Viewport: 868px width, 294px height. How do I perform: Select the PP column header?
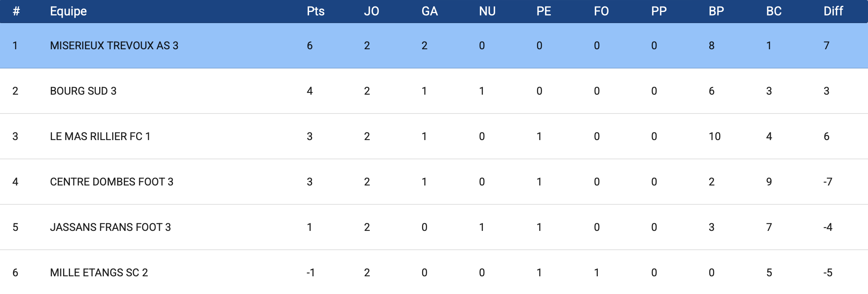tap(658, 11)
